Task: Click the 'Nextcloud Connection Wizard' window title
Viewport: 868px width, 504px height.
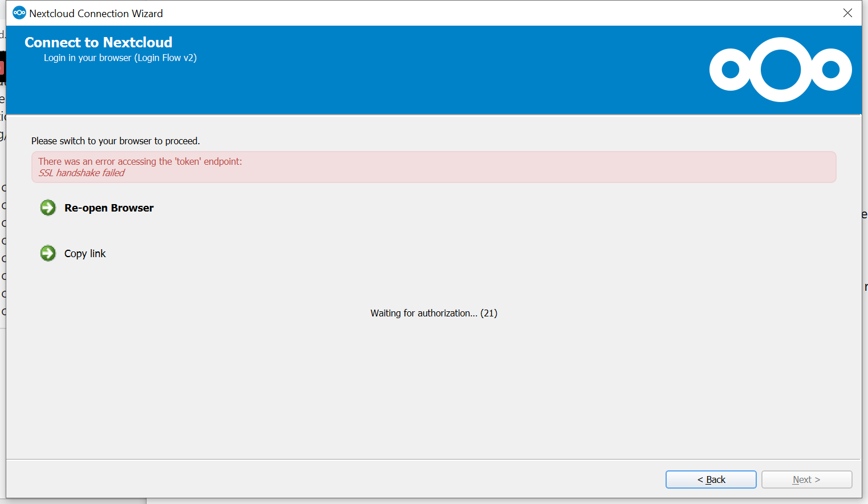Action: (96, 13)
